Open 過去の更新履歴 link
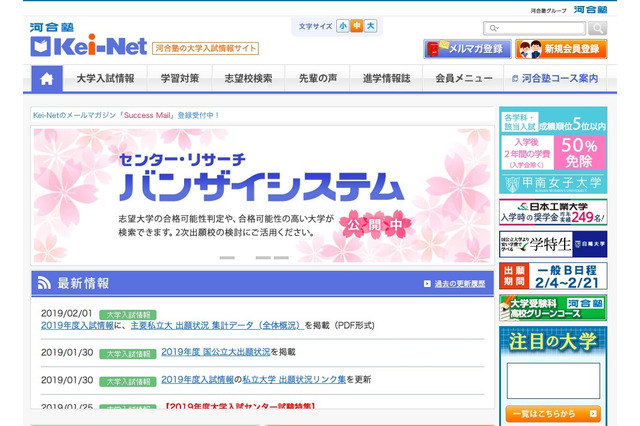 click(x=460, y=284)
